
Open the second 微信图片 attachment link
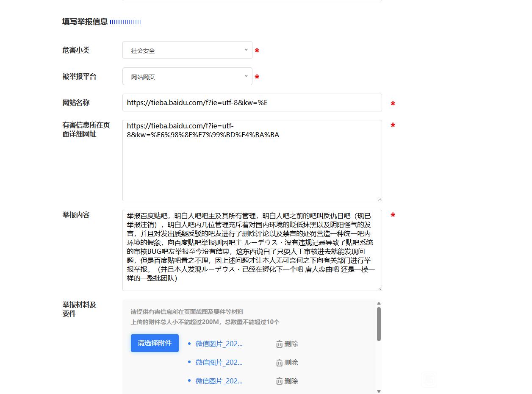219,363
